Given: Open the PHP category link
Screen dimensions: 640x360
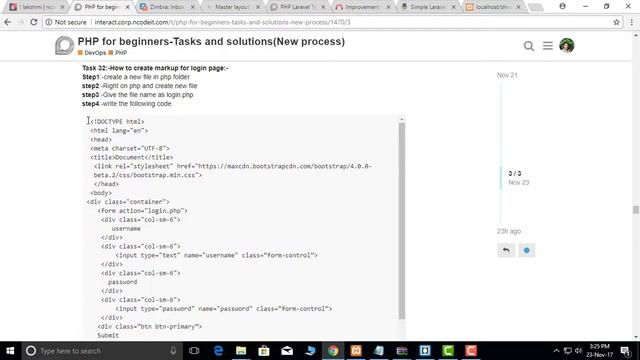Looking at the screenshot, I should (x=118, y=53).
